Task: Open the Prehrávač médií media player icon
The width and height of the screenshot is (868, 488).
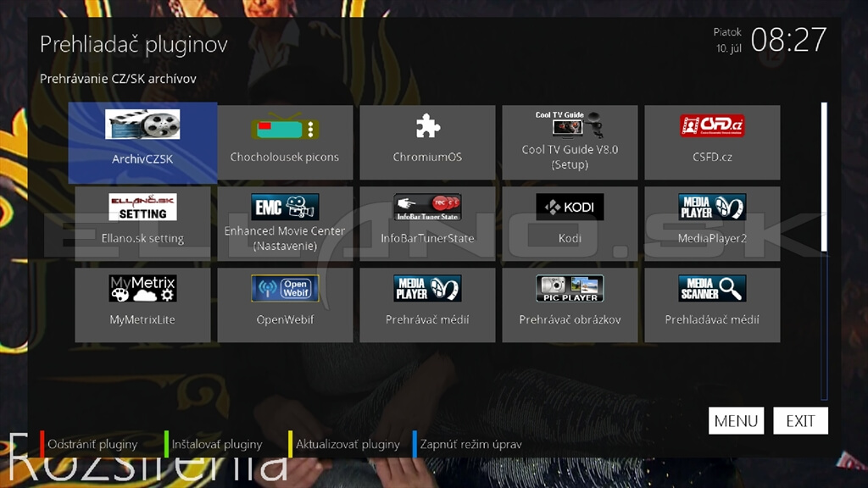Action: [427, 288]
